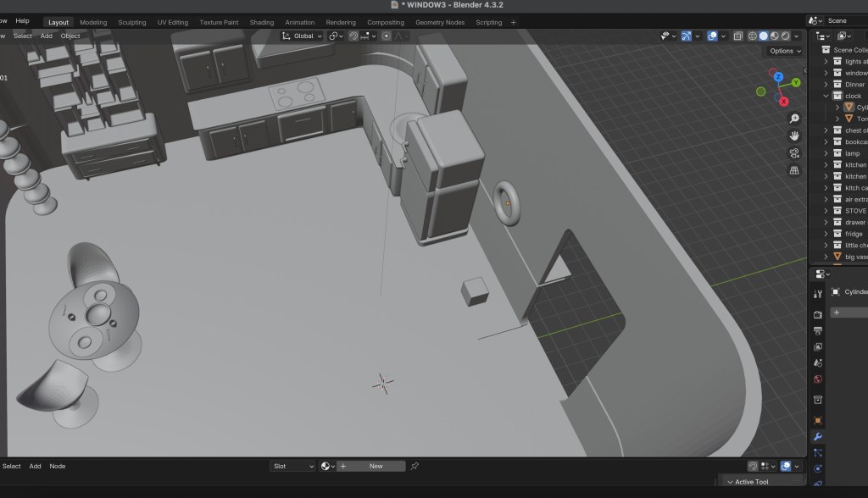Open the Shading workspace tab
Viewport: 868px width, 498px height.
click(x=261, y=22)
